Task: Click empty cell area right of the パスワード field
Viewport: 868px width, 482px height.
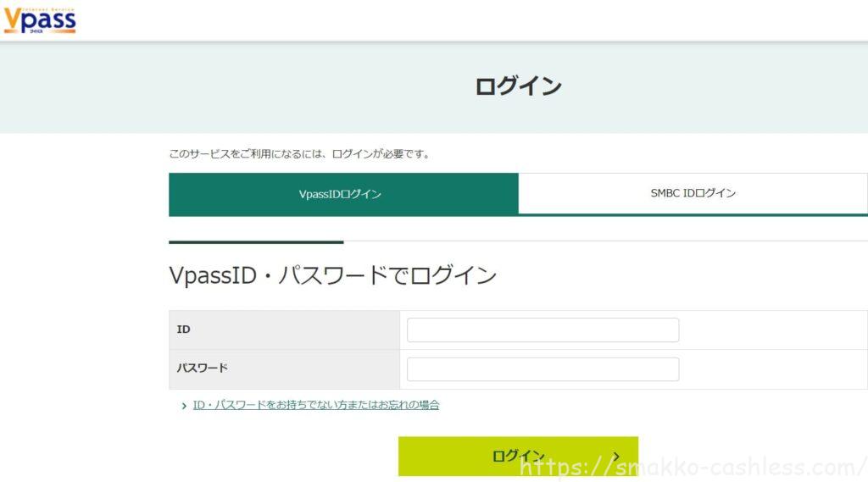Action: (771, 369)
